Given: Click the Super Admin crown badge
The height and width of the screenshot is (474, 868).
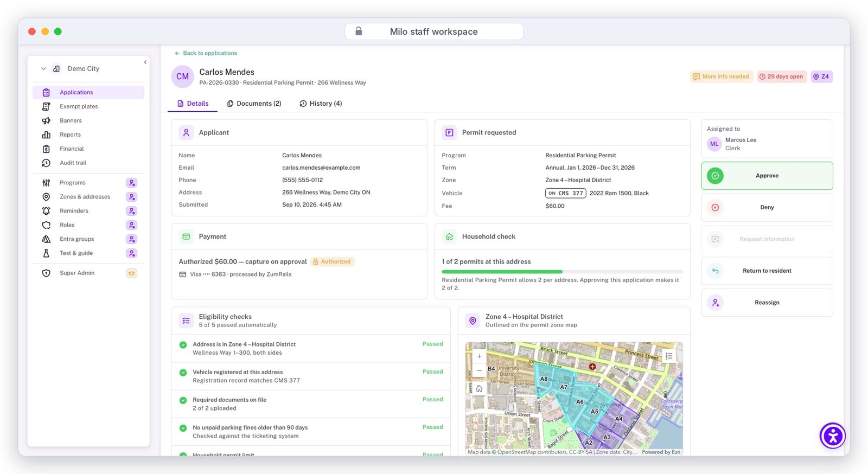Looking at the screenshot, I should [x=131, y=273].
